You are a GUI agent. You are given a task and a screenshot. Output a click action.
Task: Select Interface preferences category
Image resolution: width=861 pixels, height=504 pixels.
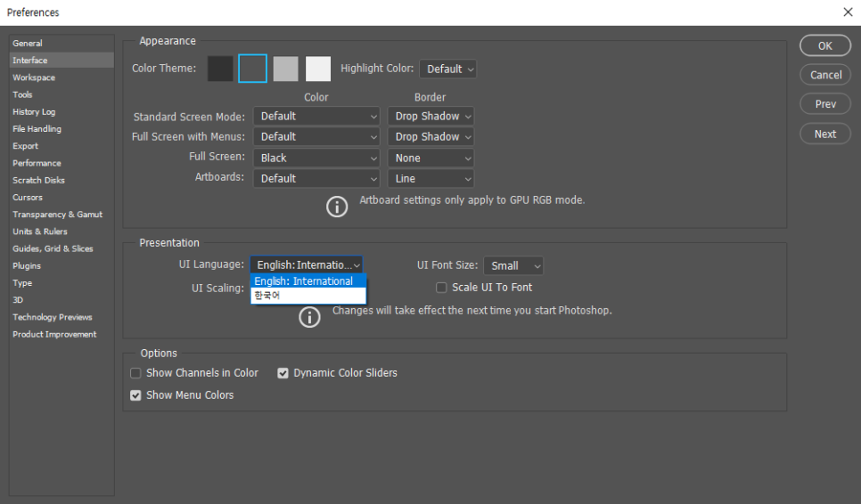[61, 61]
